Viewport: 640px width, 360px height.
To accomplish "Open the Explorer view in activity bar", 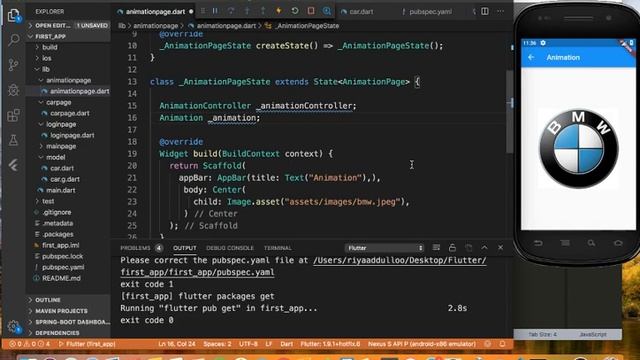I will [x=13, y=16].
